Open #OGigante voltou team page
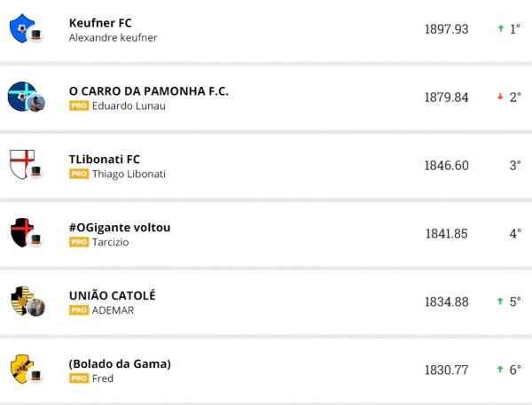The image size is (532, 405). [120, 228]
